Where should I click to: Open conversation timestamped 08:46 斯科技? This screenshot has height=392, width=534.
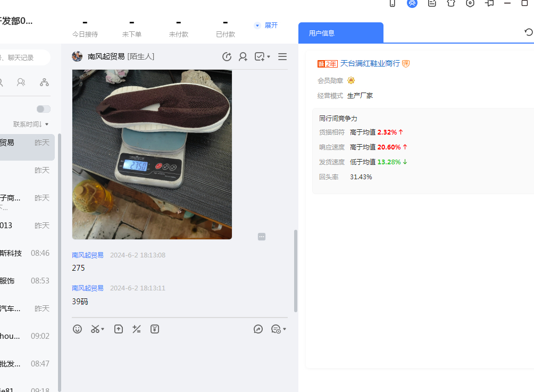(x=27, y=253)
